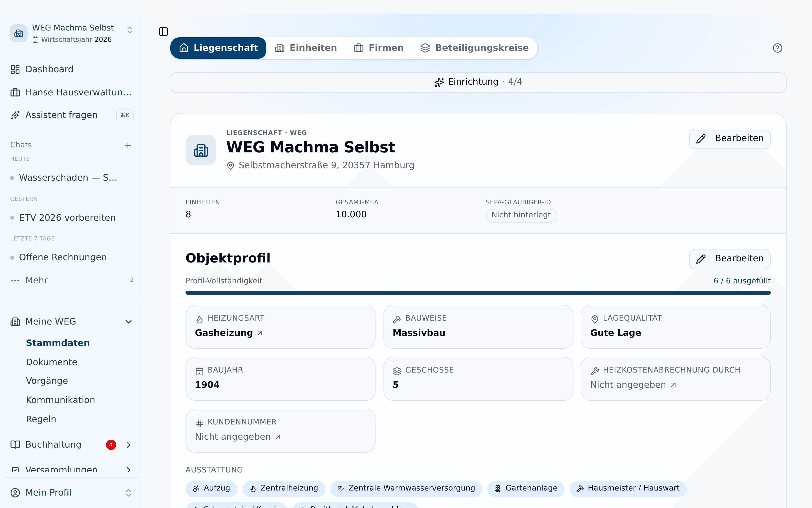The image size is (812, 508).
Task: Switch to the Firmen tab
Action: pyautogui.click(x=378, y=48)
